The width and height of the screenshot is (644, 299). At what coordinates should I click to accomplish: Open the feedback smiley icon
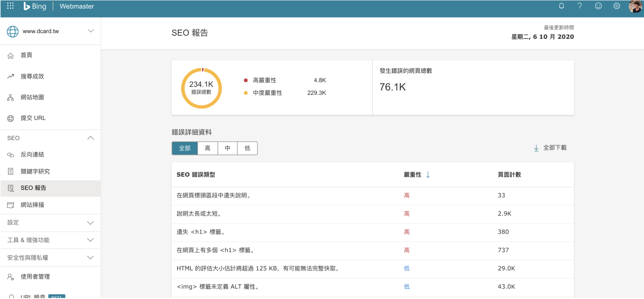[x=598, y=6]
